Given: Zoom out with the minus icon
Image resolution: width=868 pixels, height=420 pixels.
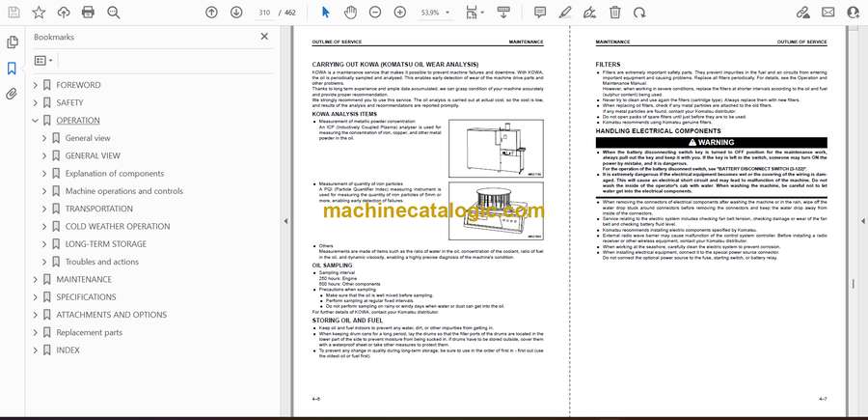Looking at the screenshot, I should [375, 13].
